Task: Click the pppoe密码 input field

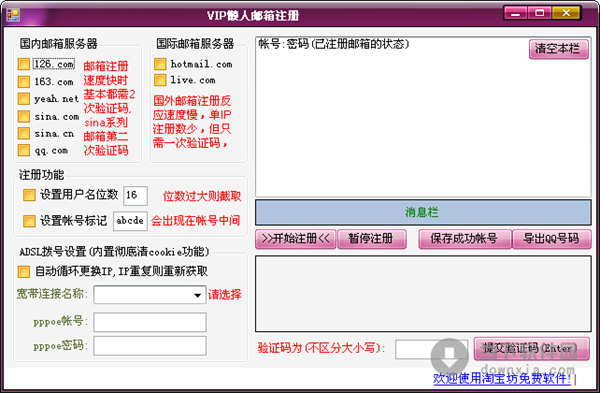Action: click(x=150, y=346)
